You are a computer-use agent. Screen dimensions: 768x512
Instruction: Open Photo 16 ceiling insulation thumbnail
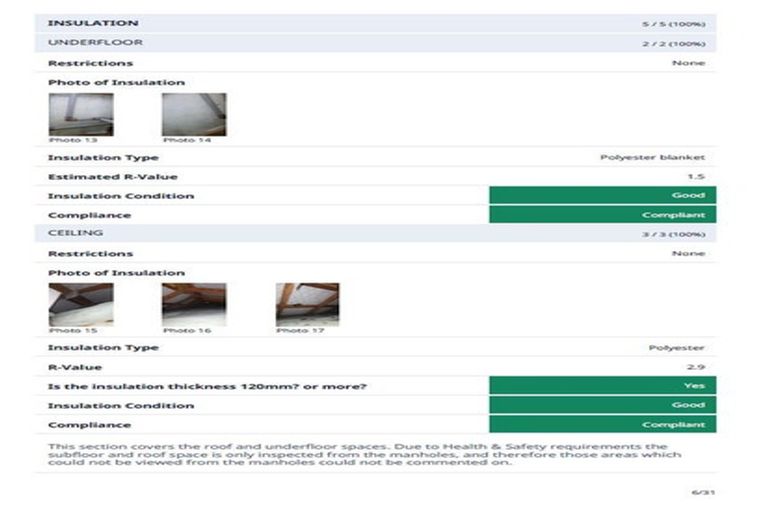[194, 304]
